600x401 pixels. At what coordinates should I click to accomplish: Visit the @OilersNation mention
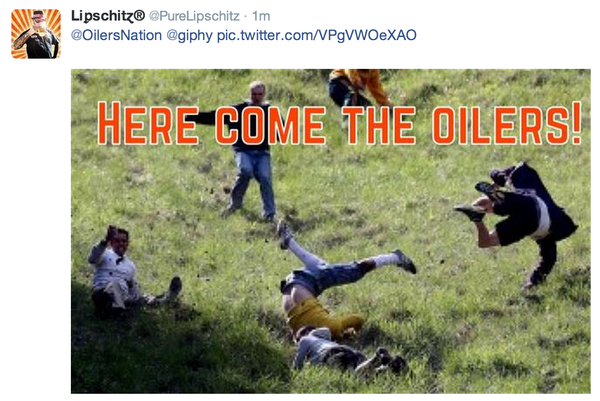pyautogui.click(x=116, y=35)
